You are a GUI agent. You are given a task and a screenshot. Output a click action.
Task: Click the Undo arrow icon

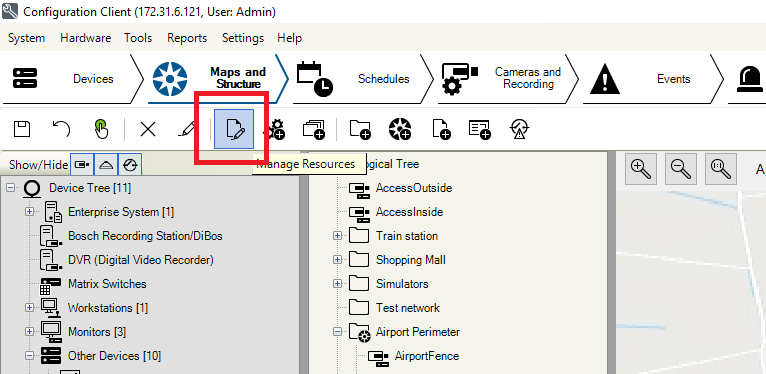[x=61, y=129]
